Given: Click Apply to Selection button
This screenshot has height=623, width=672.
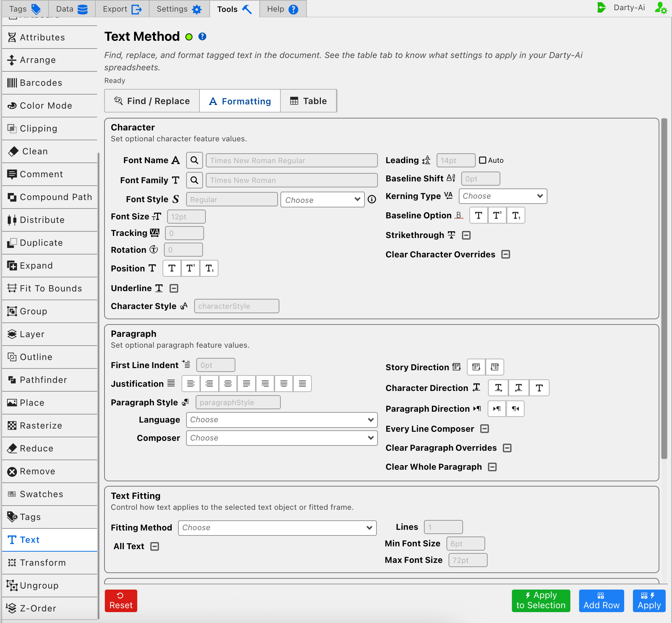Looking at the screenshot, I should 541,600.
